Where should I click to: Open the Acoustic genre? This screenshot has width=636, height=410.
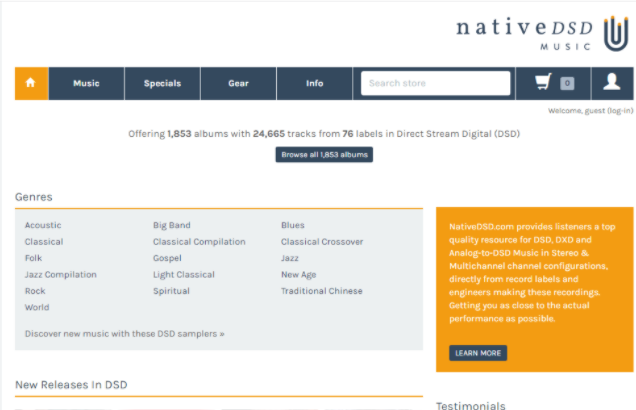click(43, 225)
